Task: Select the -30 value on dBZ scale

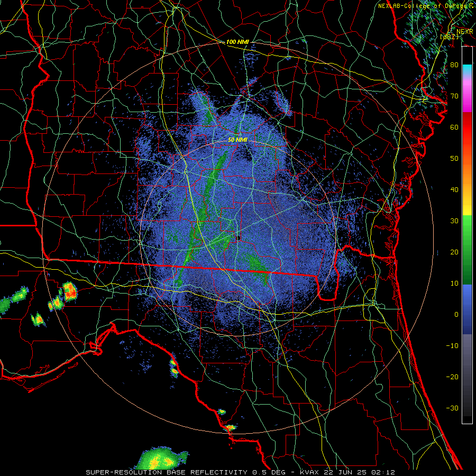Action: click(452, 408)
